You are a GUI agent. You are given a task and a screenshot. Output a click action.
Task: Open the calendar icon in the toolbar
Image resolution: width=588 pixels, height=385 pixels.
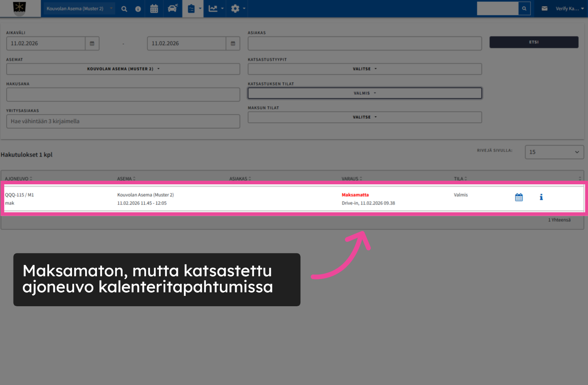154,9
